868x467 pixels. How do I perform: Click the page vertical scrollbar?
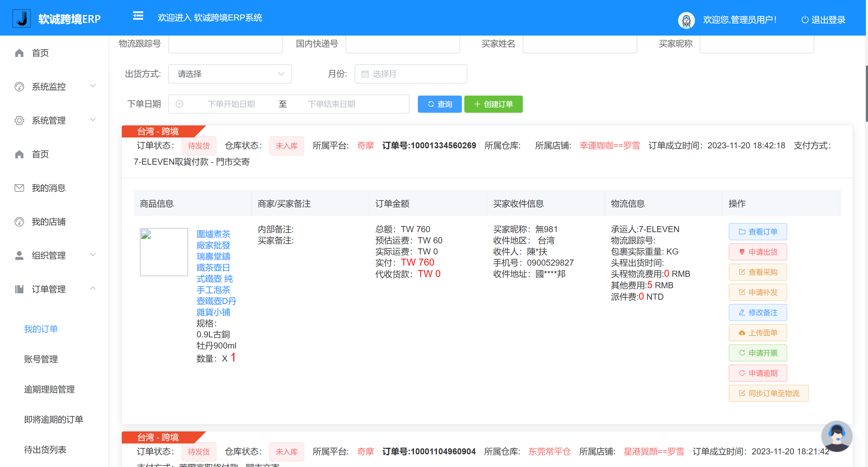point(866,93)
